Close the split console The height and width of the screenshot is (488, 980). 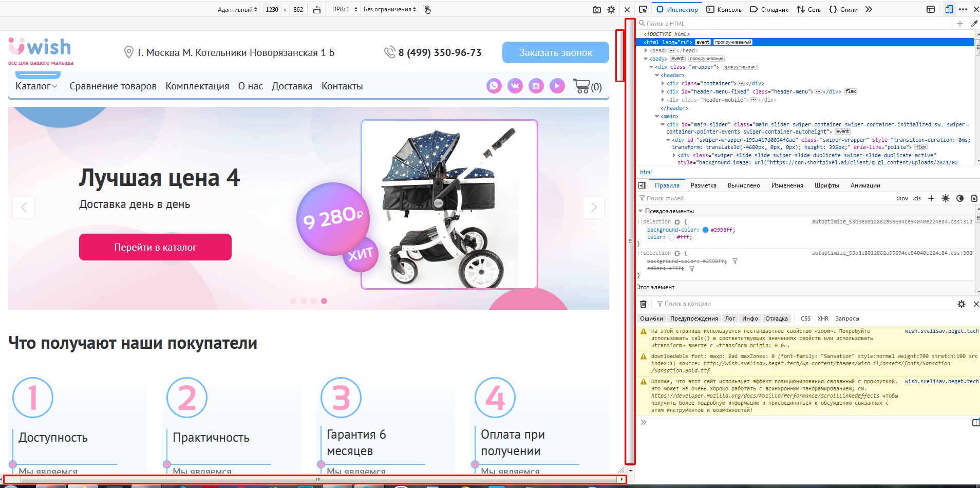pos(976,304)
